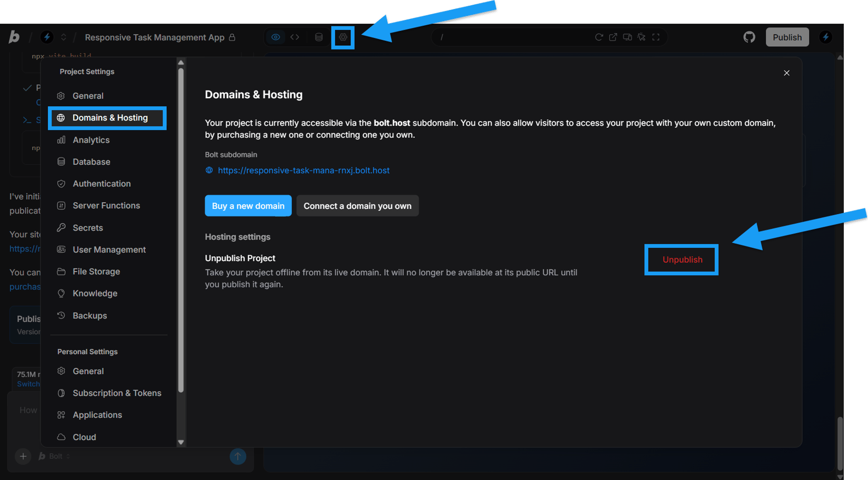Click the settings sidebar scrollbar thumb

[x=181, y=230]
